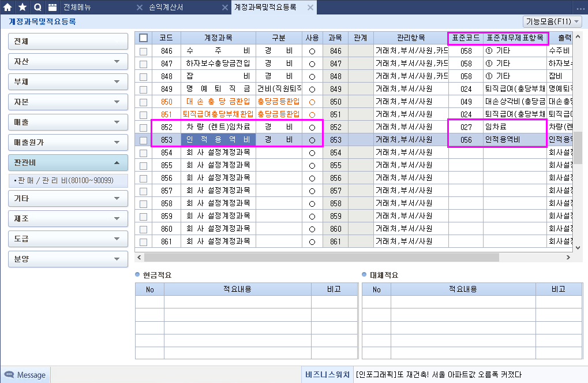This screenshot has height=383, width=588.
Task: Expand the 분양 category
Action: (68, 259)
